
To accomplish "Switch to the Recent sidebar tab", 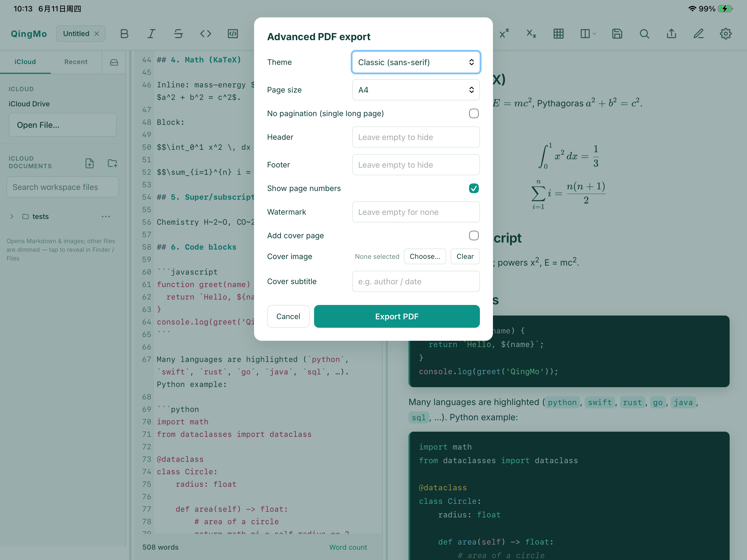I will tap(76, 62).
